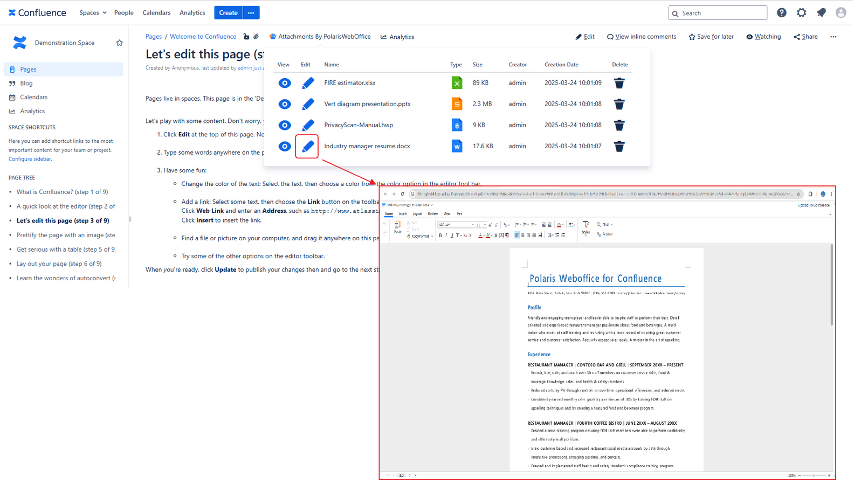Select Pages in the sidebar

click(x=64, y=69)
